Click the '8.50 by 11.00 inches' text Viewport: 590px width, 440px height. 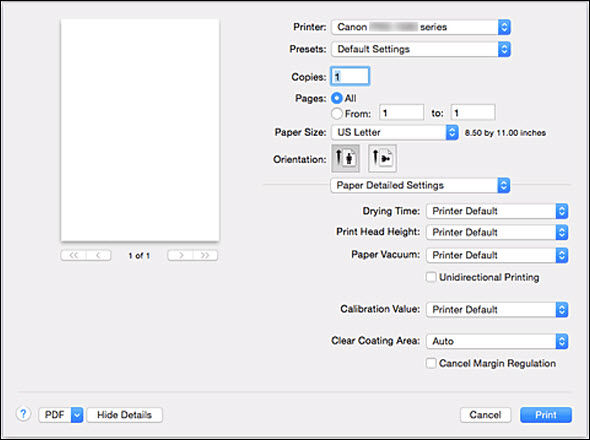[505, 132]
